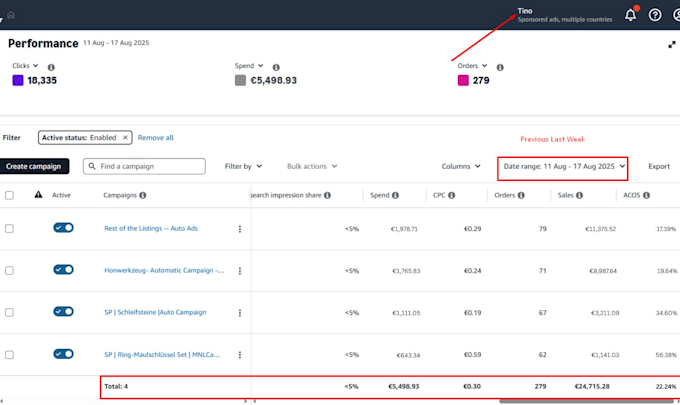Click info icon next to the ACOS column
The width and height of the screenshot is (680, 405).
646,196
